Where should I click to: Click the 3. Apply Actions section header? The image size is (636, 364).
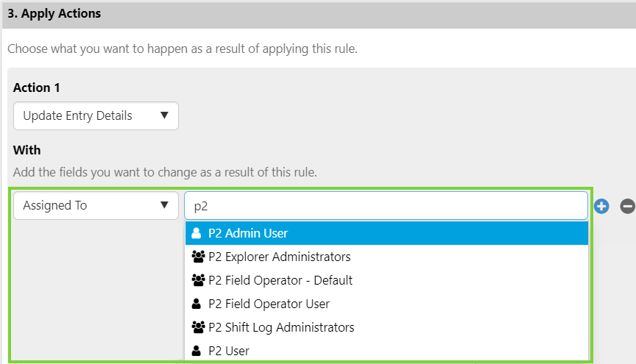[x=54, y=14]
